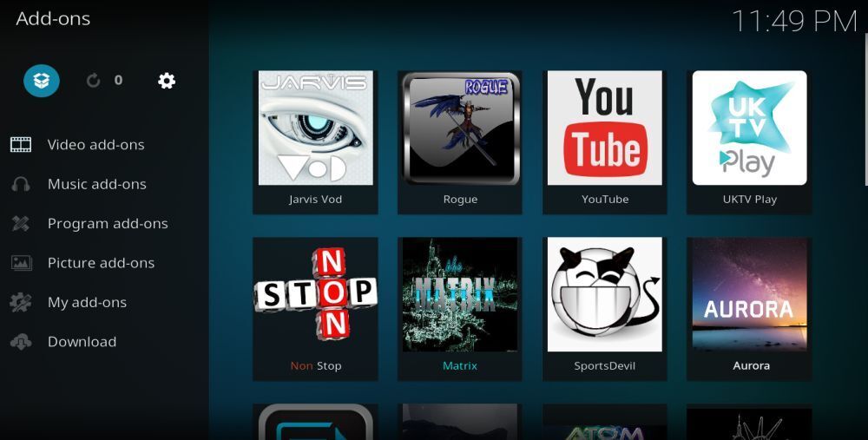868x440 pixels.
Task: Launch the UKTV Play add-on image
Action: (750, 128)
